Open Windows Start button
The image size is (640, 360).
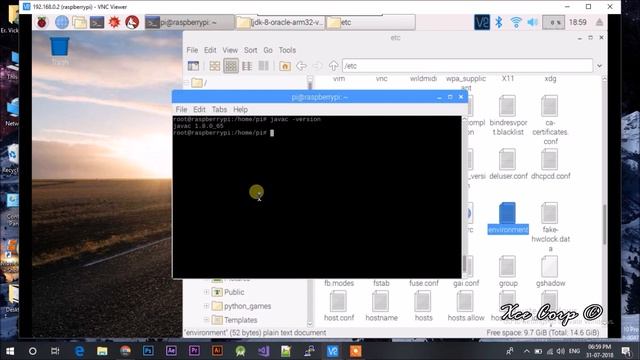[x=10, y=351]
